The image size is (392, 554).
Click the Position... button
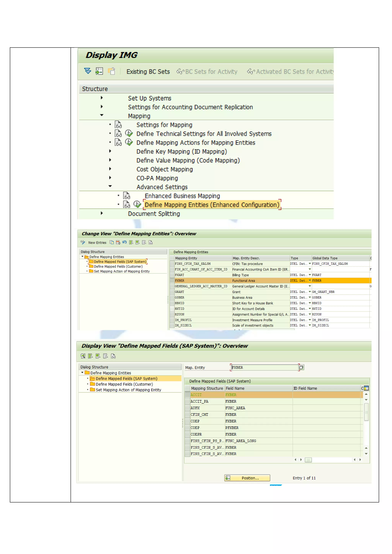[x=247, y=478]
